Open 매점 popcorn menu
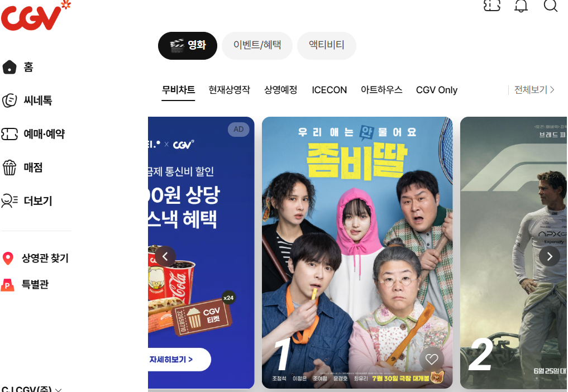Image resolution: width=568 pixels, height=392 pixels. pyautogui.click(x=22, y=168)
